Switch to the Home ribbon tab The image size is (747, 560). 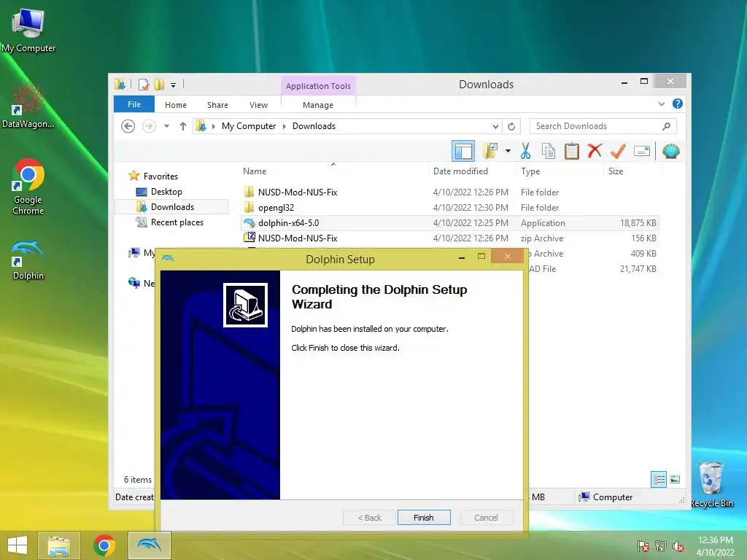pos(176,105)
